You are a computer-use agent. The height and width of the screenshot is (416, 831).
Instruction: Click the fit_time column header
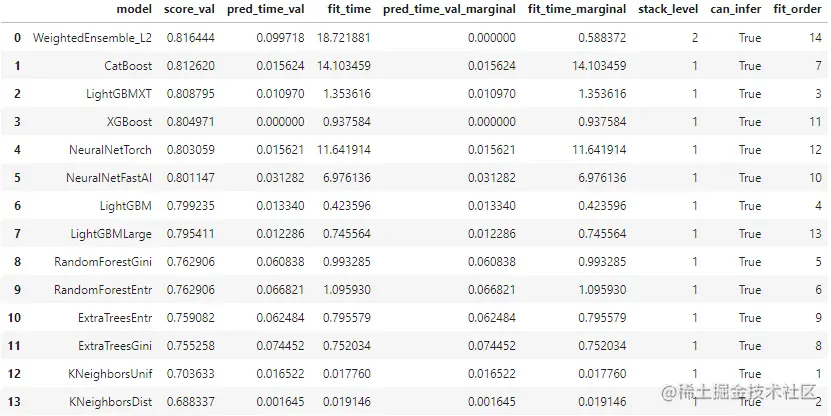pyautogui.click(x=349, y=10)
